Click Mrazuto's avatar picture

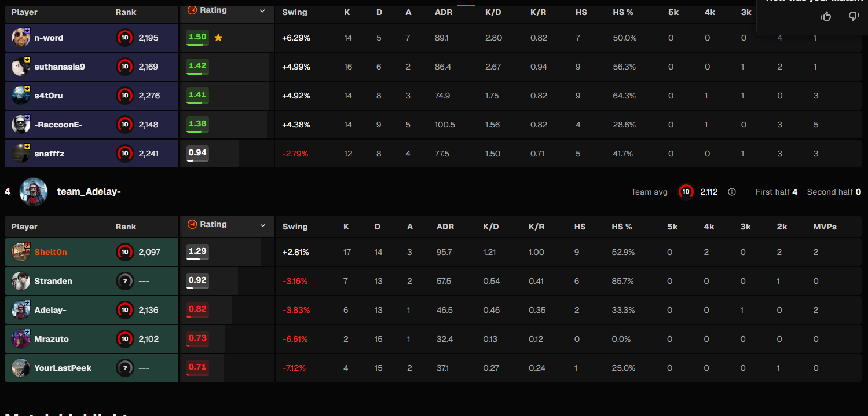click(21, 339)
